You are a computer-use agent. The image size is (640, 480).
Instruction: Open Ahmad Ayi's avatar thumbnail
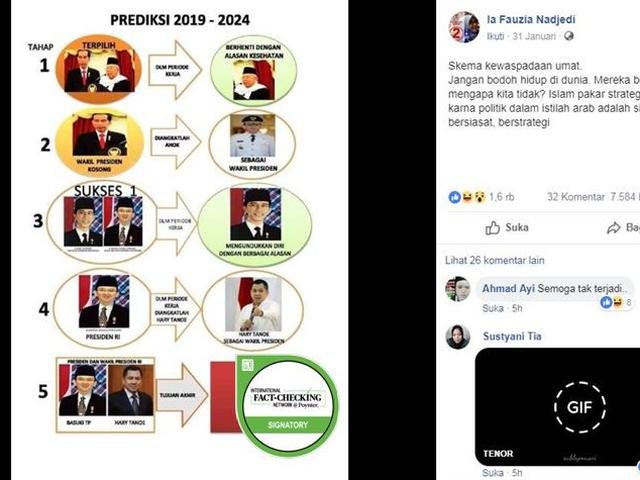458,289
